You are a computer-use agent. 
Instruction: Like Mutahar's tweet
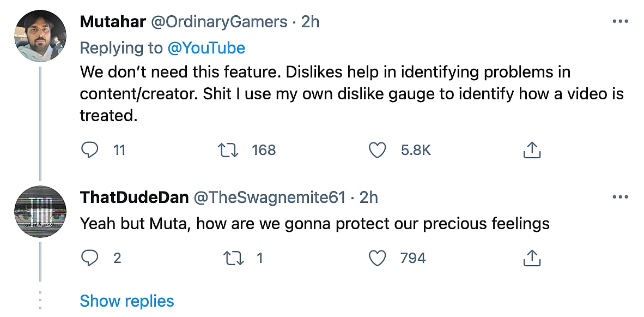click(x=378, y=150)
